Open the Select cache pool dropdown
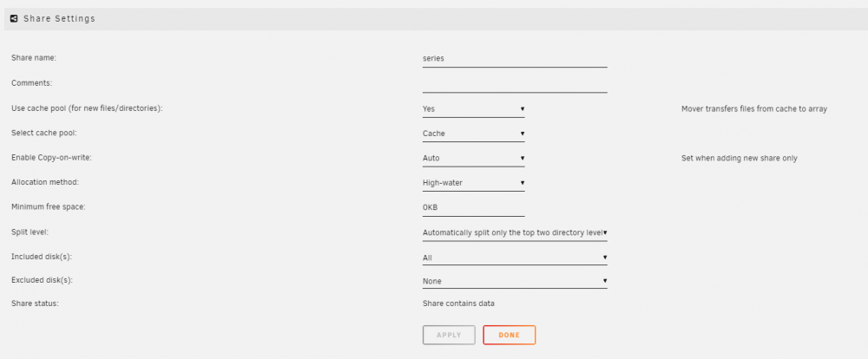This screenshot has width=868, height=359. click(473, 134)
